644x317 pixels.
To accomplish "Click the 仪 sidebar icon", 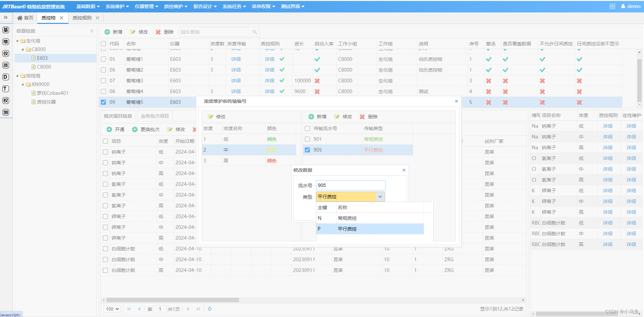I will click(x=6, y=53).
